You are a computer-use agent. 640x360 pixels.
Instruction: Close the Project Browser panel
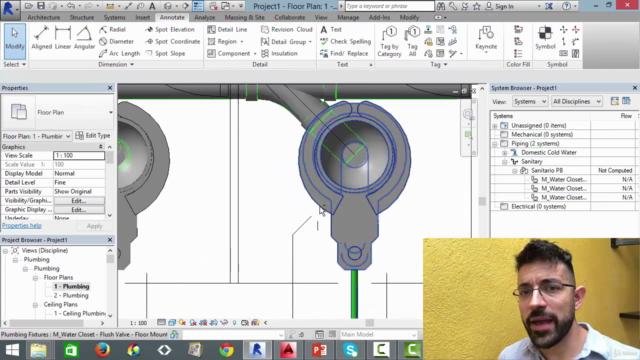coord(110,240)
